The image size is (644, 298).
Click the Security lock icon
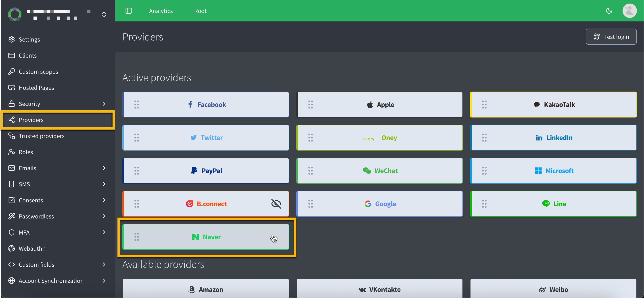[x=12, y=103]
